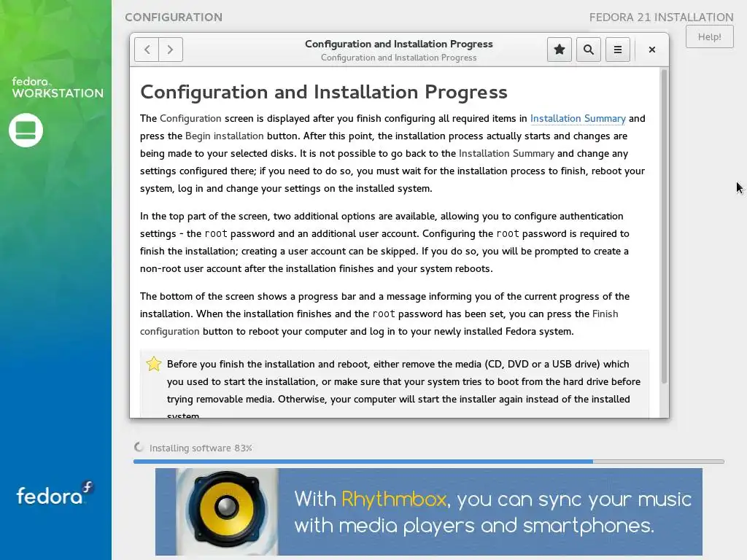Click the installation progress bar
Screen dimensions: 747x560
pyautogui.click(x=428, y=462)
